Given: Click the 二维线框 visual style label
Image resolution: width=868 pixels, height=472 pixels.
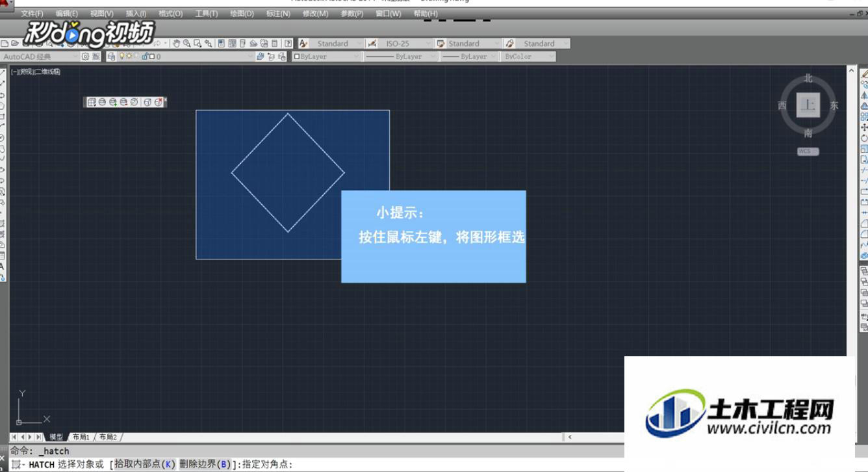Looking at the screenshot, I should pyautogui.click(x=47, y=72).
